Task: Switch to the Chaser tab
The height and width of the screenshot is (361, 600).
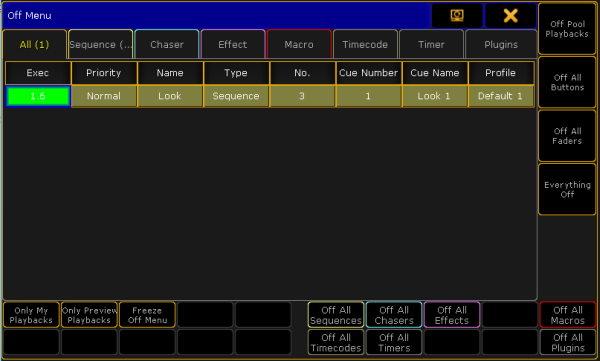Action: pyautogui.click(x=167, y=44)
